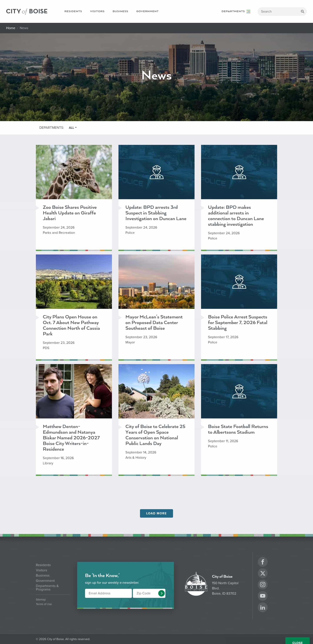Open 'Mayor McLean's Statement' article title
The image size is (313, 644).
pyautogui.click(x=154, y=323)
